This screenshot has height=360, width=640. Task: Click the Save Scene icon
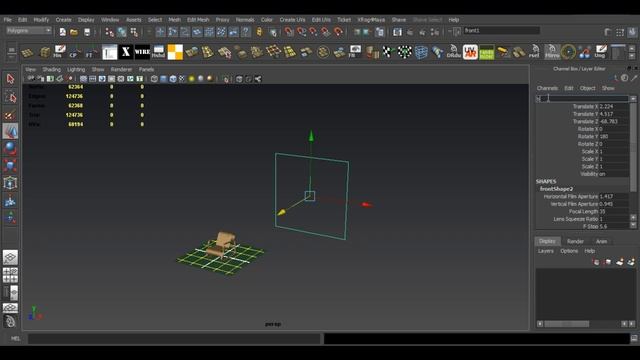87,32
